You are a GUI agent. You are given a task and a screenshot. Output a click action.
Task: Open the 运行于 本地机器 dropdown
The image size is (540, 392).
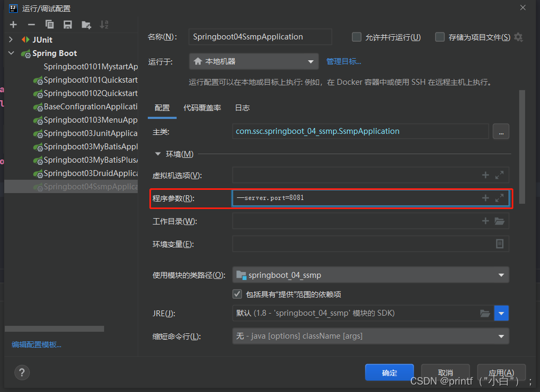[x=254, y=61]
